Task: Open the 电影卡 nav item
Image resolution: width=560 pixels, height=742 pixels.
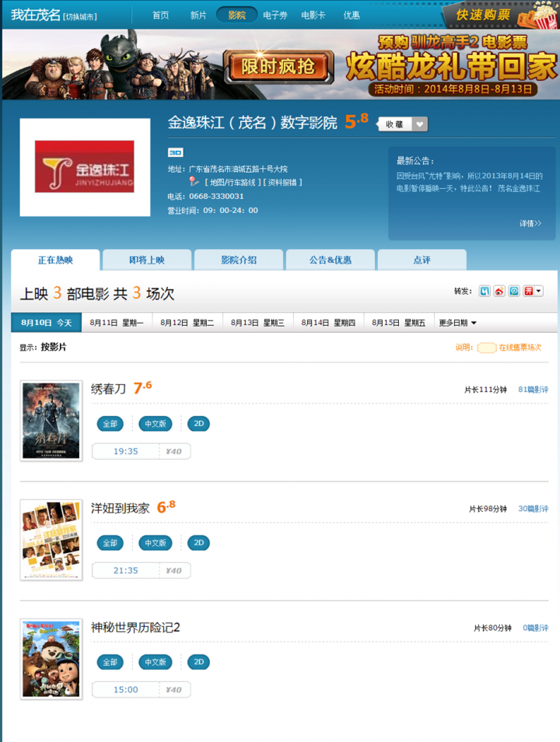Action: coord(313,15)
